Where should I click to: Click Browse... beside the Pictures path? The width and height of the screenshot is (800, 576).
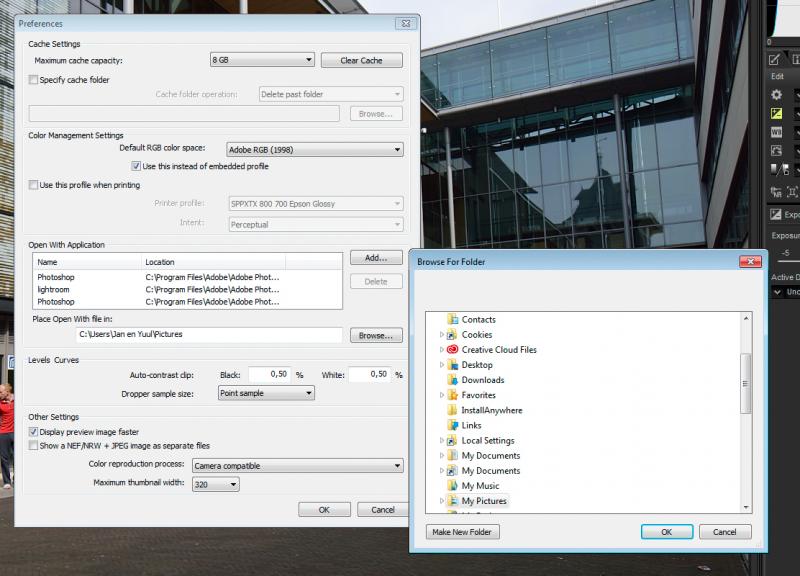point(376,335)
